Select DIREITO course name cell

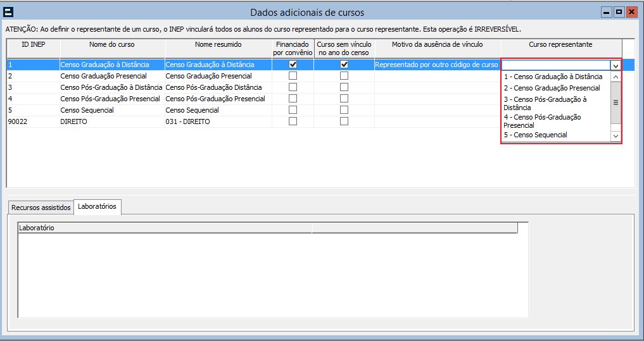point(113,121)
